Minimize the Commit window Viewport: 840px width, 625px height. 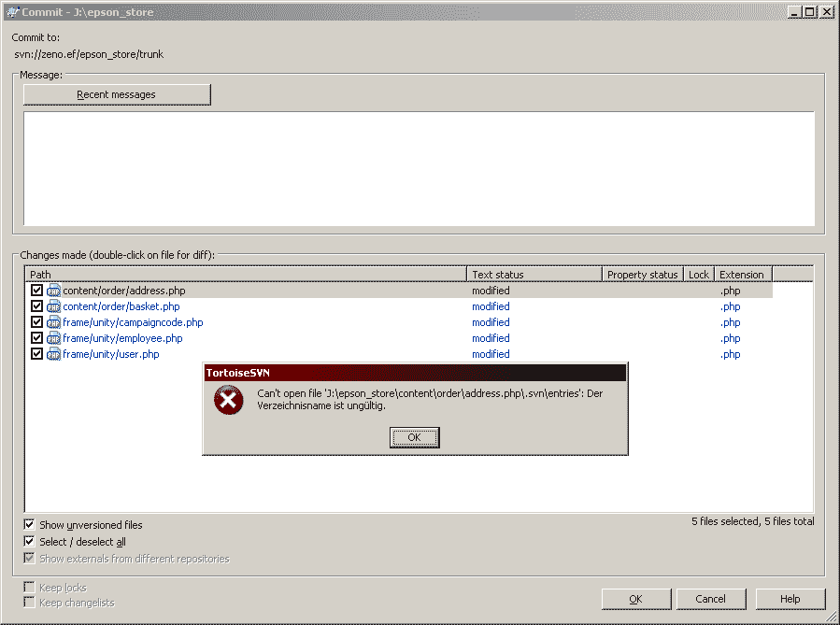[x=795, y=12]
